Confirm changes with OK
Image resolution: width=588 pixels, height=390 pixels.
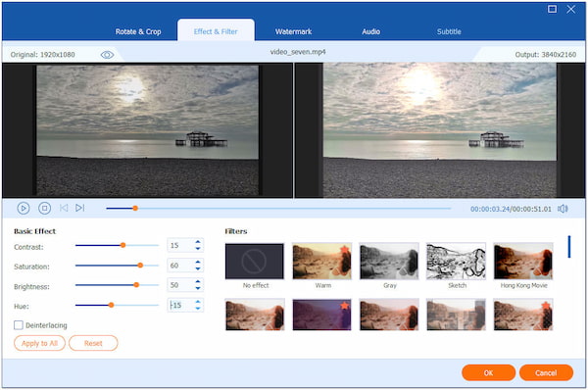[488, 372]
